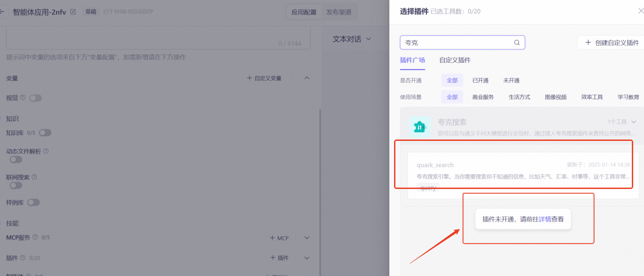Screen dimensions: 644x276
Task: Filter scene by 效率工具
Action: 592,97
